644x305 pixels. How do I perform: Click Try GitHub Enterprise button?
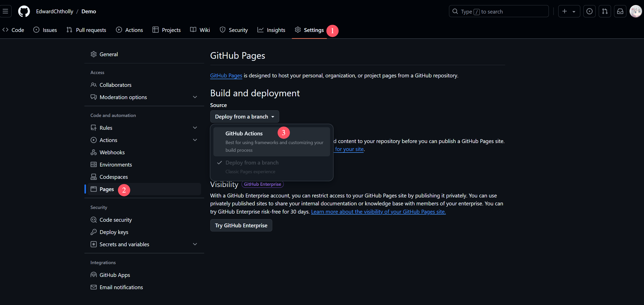(241, 225)
